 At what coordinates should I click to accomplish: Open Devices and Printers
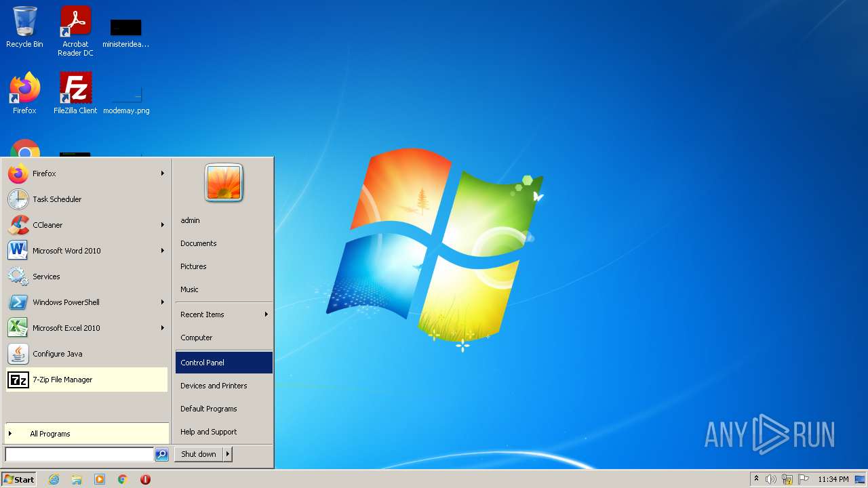click(224, 386)
